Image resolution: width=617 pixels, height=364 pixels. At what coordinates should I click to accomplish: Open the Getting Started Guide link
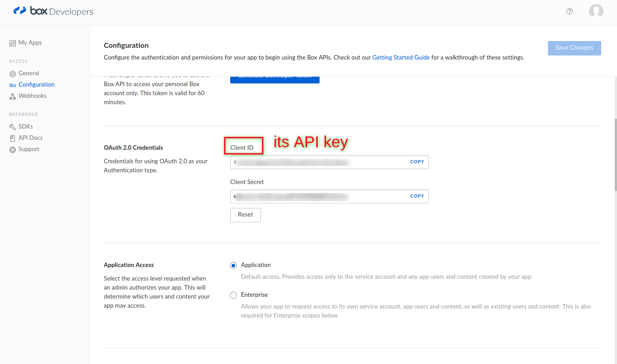tap(401, 57)
